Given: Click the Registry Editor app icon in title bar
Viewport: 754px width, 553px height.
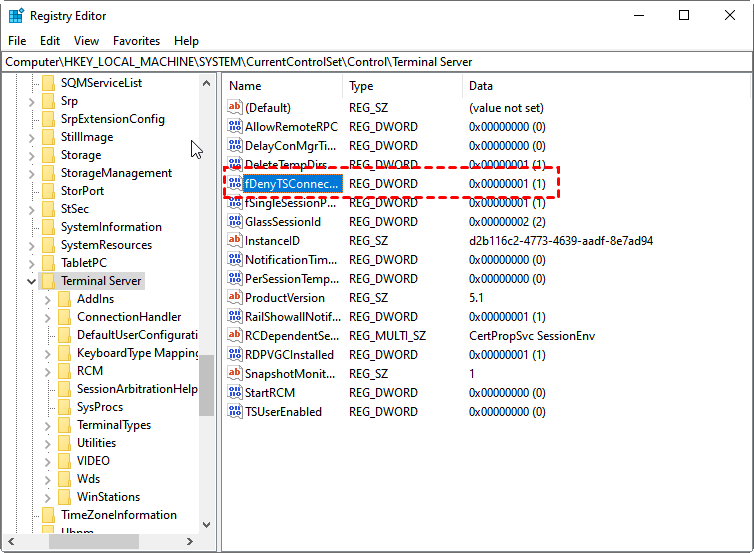Looking at the screenshot, I should tap(16, 16).
